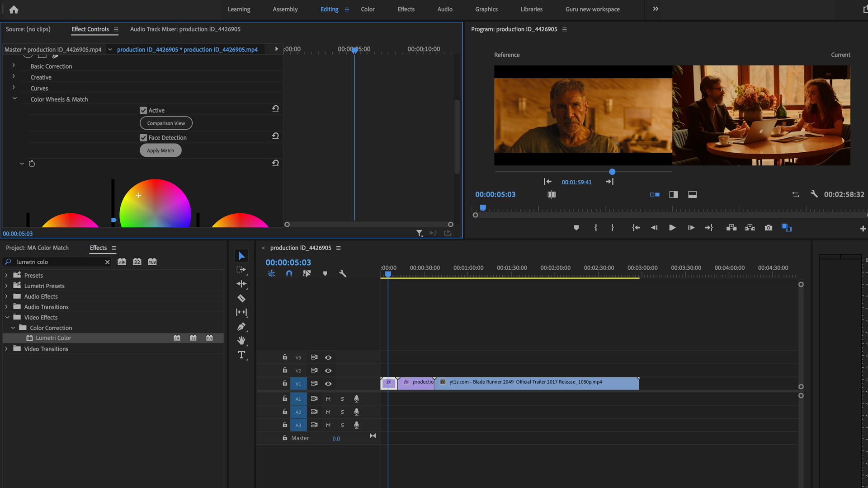Viewport: 868px width, 488px height.
Task: Uncheck the Active checkbox
Action: tap(143, 110)
